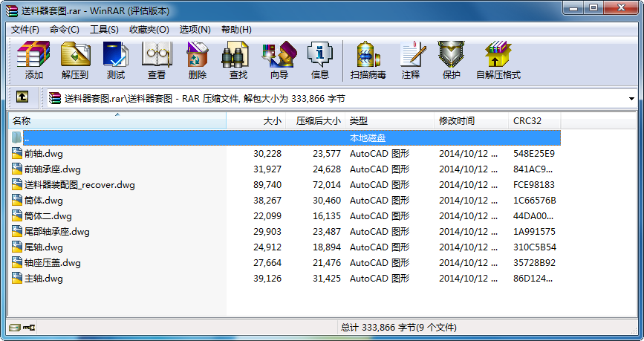This screenshot has height=341, width=644.
Task: Click the 解压到 (Extract To) toolbar icon
Action: point(75,54)
